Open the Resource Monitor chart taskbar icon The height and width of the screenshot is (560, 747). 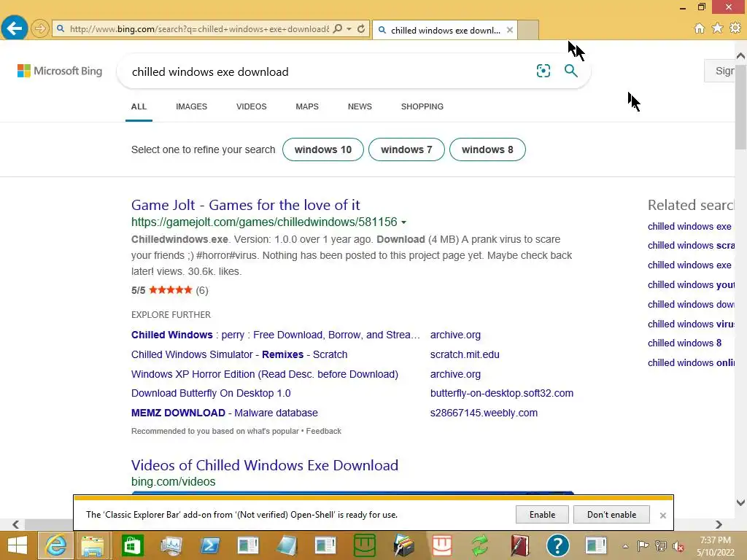[x=171, y=545]
